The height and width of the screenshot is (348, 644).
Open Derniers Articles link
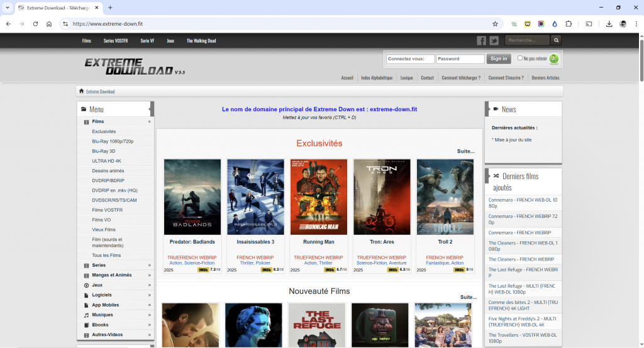[x=545, y=77]
